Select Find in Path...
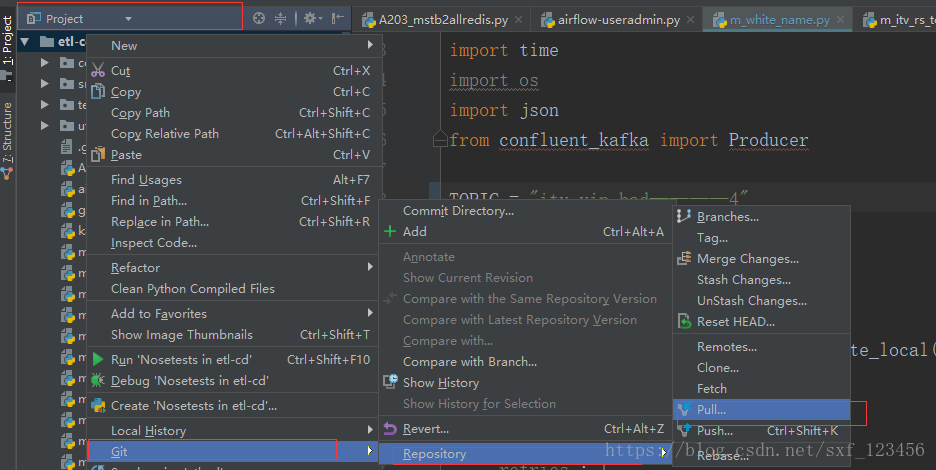 click(x=234, y=200)
